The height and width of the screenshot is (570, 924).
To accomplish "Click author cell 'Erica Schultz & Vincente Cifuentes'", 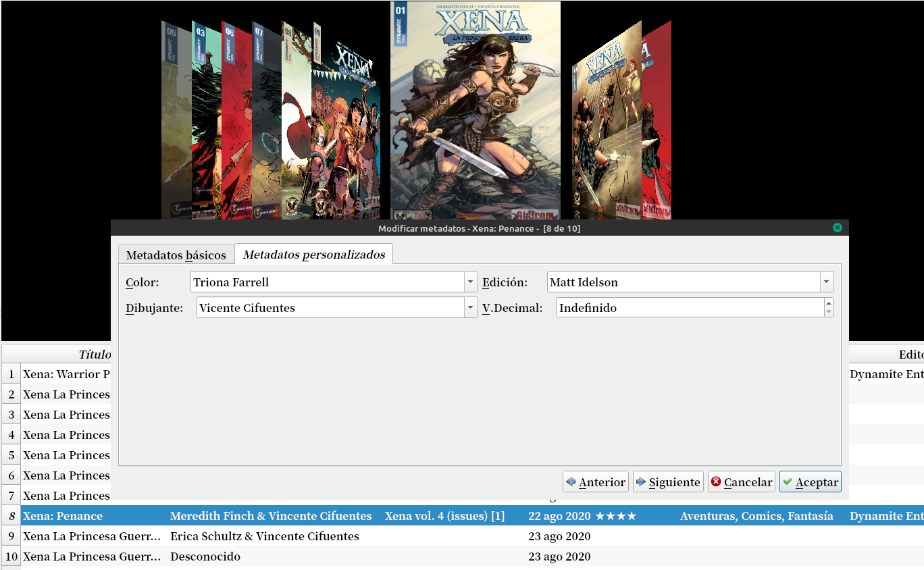I will (x=265, y=536).
